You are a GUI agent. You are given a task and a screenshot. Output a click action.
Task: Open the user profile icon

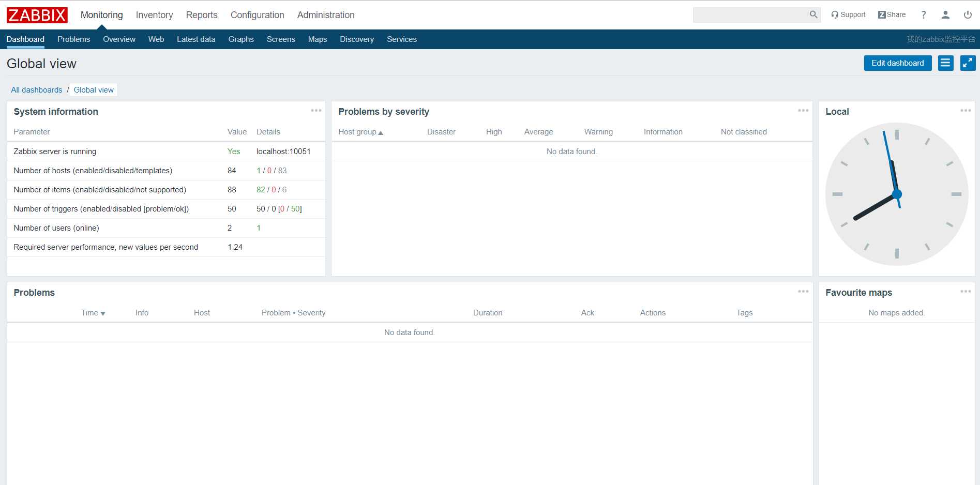point(945,14)
